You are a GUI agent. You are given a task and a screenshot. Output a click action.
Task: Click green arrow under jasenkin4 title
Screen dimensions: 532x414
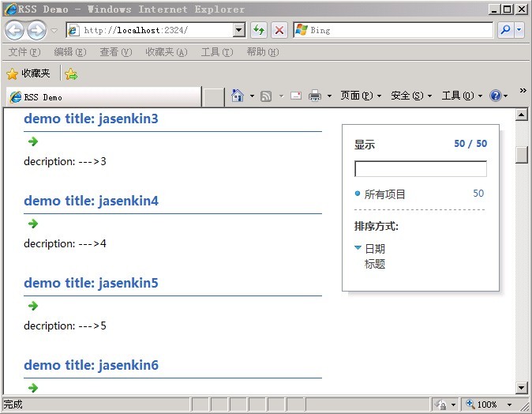click(33, 224)
